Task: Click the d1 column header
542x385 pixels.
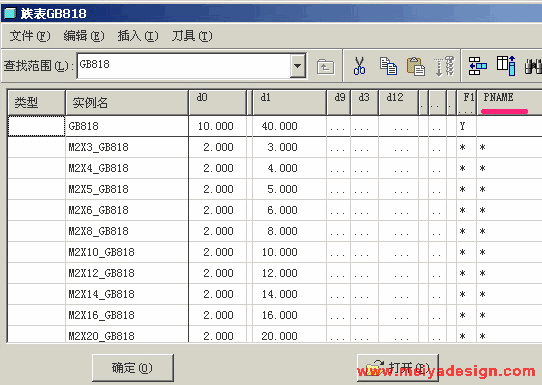Action: pos(289,103)
